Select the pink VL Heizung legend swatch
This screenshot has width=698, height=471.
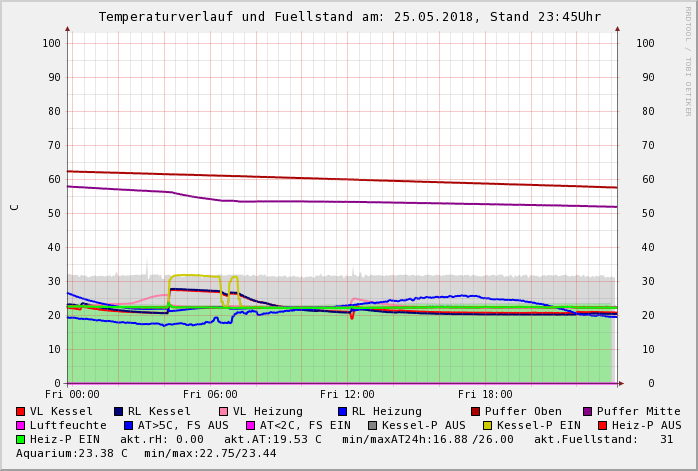pyautogui.click(x=224, y=412)
